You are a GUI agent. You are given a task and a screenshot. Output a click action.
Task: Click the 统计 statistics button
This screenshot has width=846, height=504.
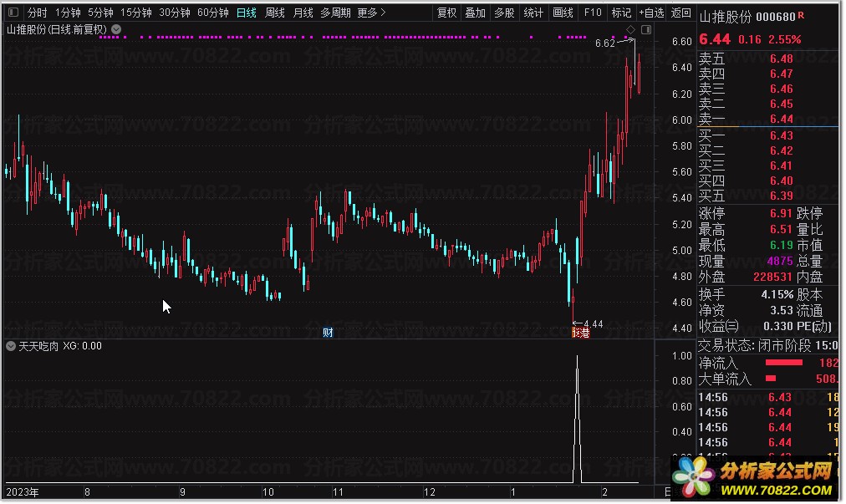[533, 13]
